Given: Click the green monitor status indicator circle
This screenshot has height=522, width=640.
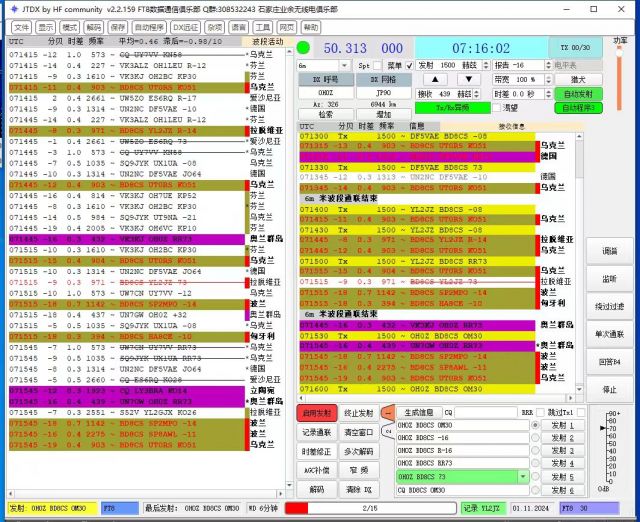Looking at the screenshot, I should click(303, 48).
